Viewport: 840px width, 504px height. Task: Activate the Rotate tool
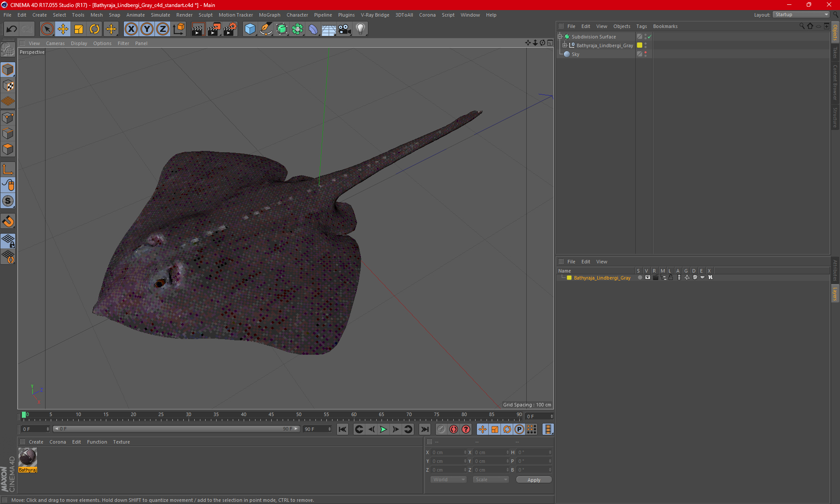94,29
